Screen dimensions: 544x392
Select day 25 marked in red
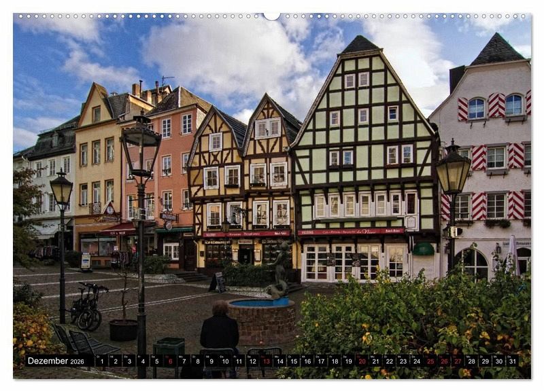click(x=430, y=361)
